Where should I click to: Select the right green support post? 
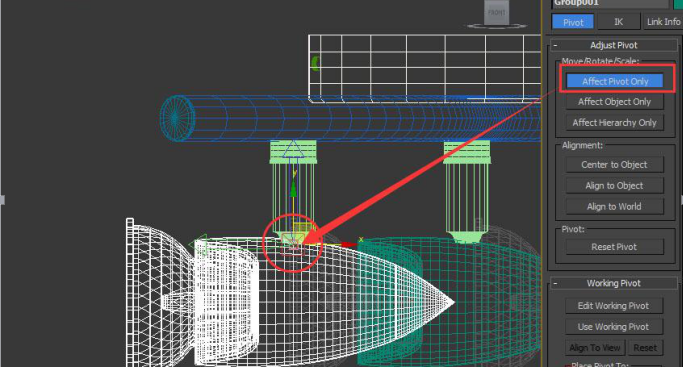pos(467,192)
